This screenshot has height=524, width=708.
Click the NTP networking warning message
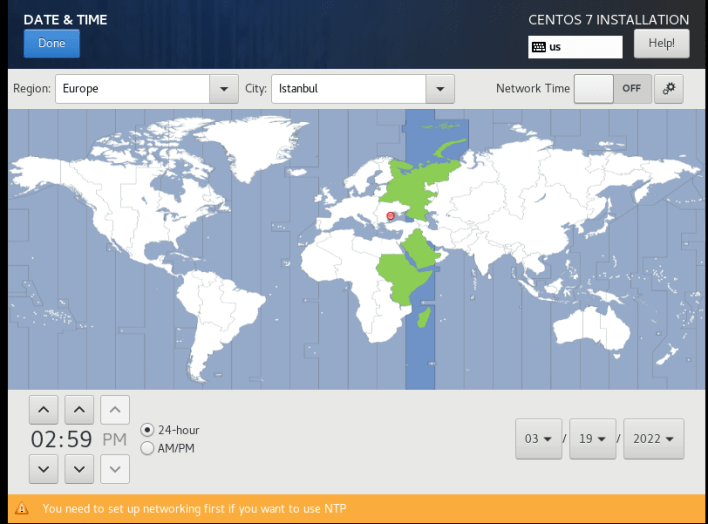[x=194, y=509]
